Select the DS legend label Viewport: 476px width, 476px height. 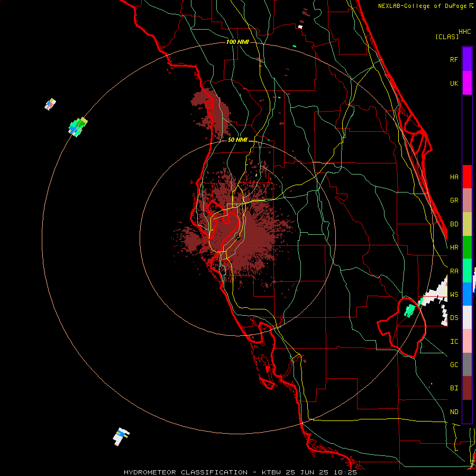coord(454,318)
